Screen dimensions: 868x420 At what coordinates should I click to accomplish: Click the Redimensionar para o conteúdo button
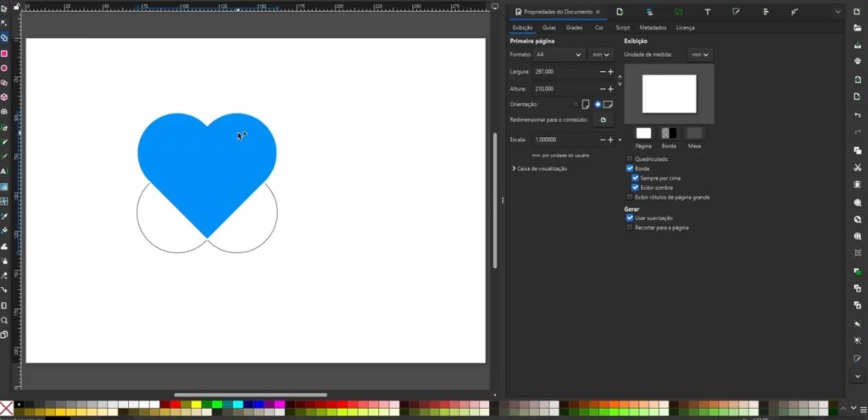pos(603,120)
